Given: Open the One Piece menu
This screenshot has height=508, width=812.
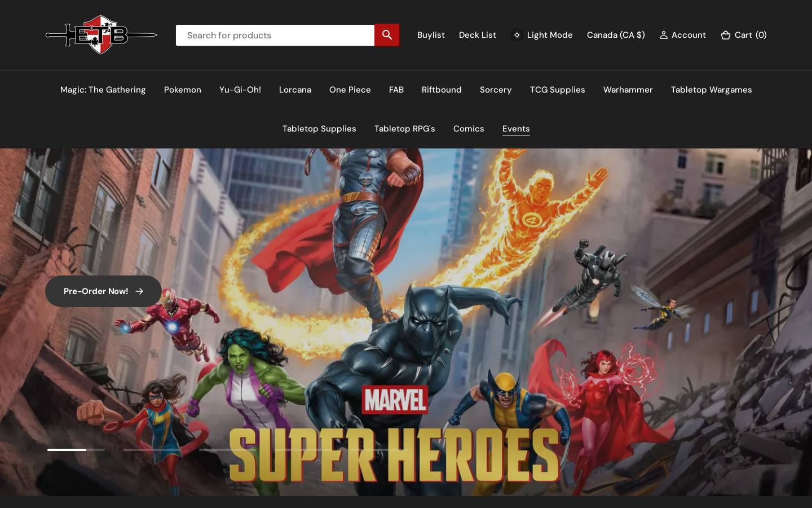Looking at the screenshot, I should pyautogui.click(x=350, y=90).
